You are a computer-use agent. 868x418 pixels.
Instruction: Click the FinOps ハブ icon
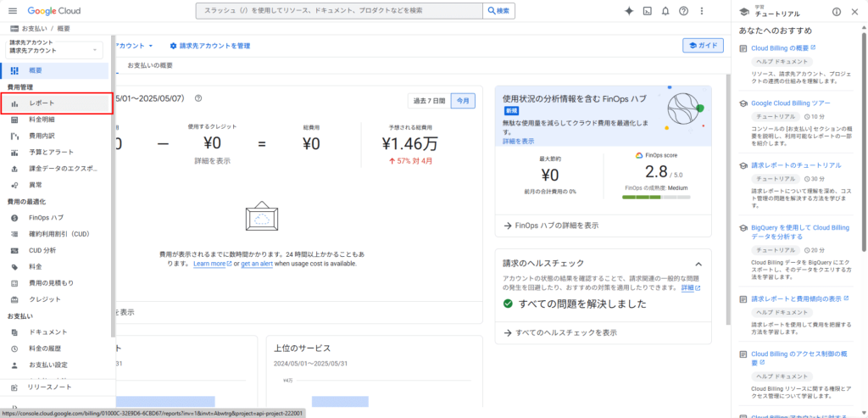[x=15, y=218]
